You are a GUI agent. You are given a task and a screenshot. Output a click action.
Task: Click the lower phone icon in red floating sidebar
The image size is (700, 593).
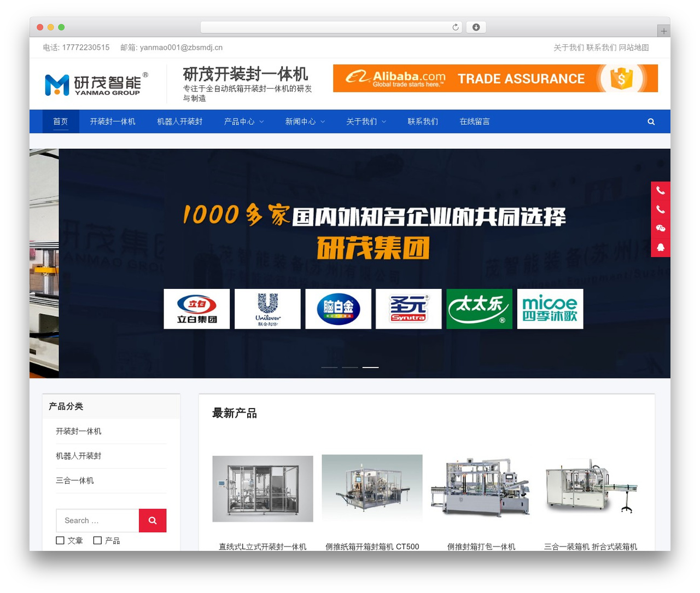click(661, 210)
